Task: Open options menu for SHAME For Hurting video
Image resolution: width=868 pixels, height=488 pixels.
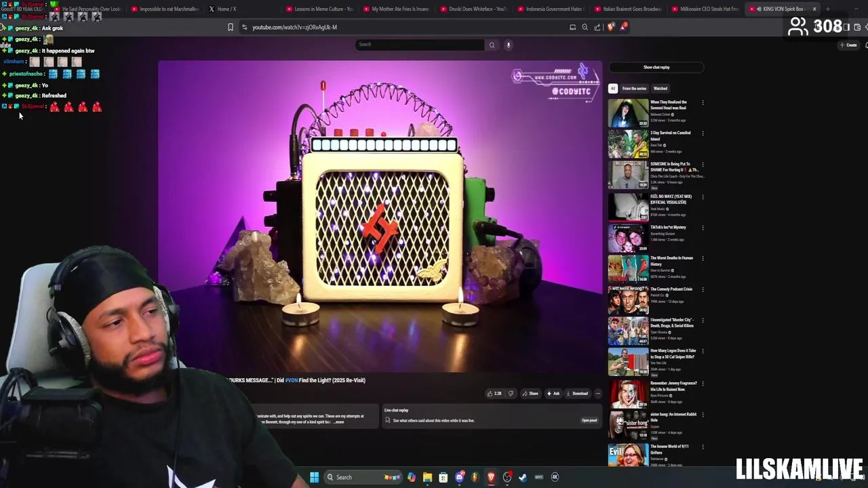Action: tap(703, 165)
